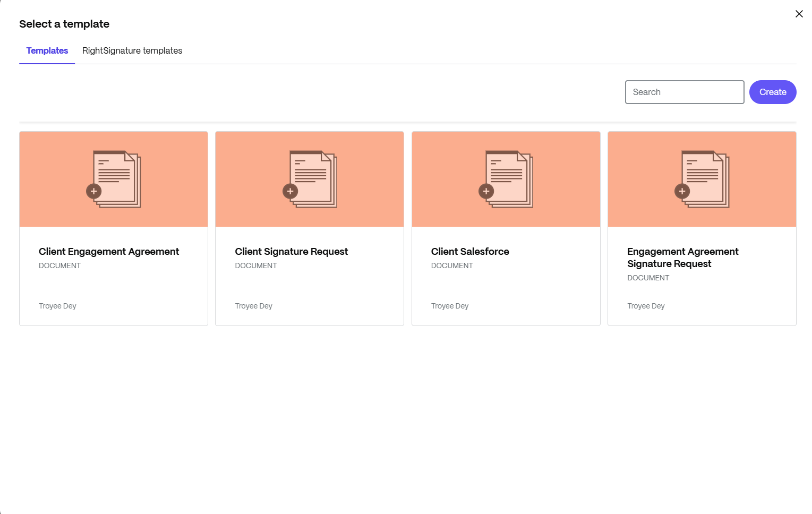Click DOCUMENT label under Client Salesforce
812x514 pixels.
click(x=452, y=265)
